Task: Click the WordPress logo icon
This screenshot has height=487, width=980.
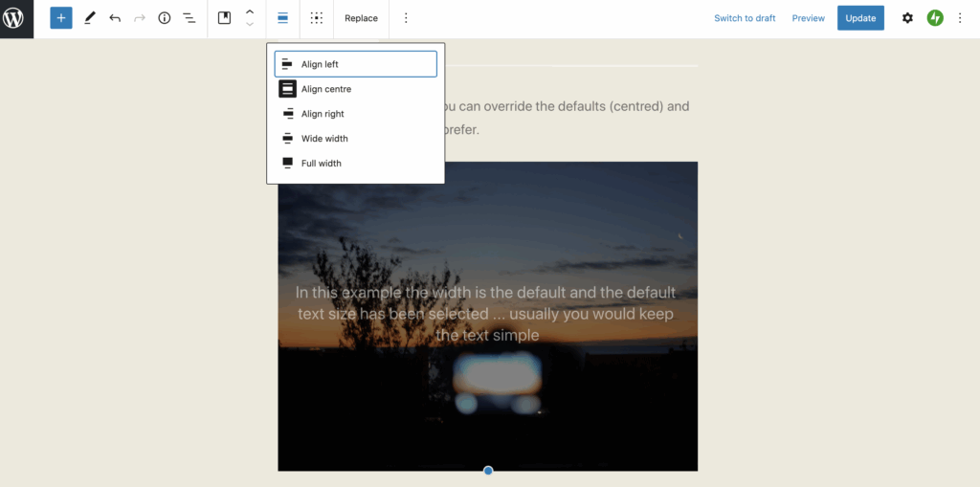Action: coord(16,18)
